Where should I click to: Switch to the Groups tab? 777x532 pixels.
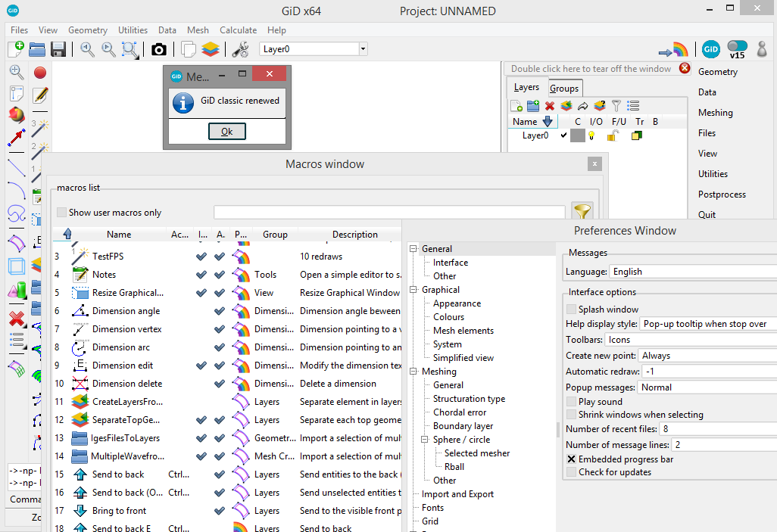tap(564, 89)
